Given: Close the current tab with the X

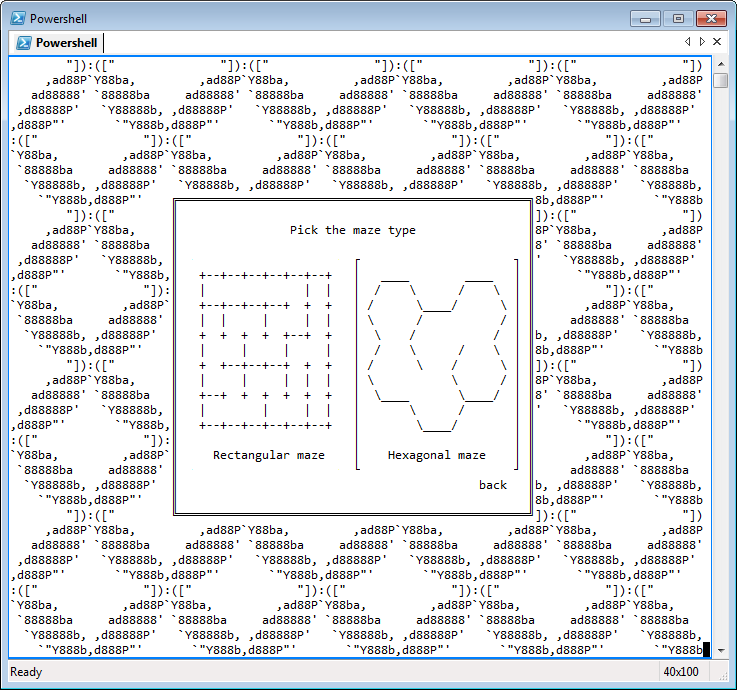Looking at the screenshot, I should pyautogui.click(x=716, y=42).
